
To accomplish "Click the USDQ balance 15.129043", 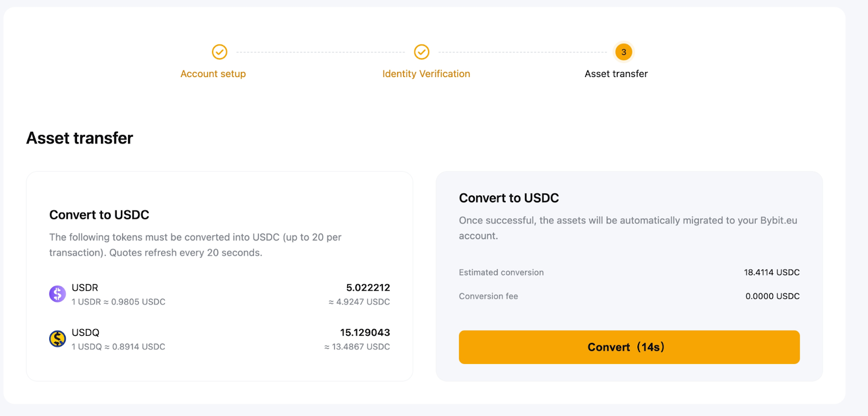I will click(365, 332).
